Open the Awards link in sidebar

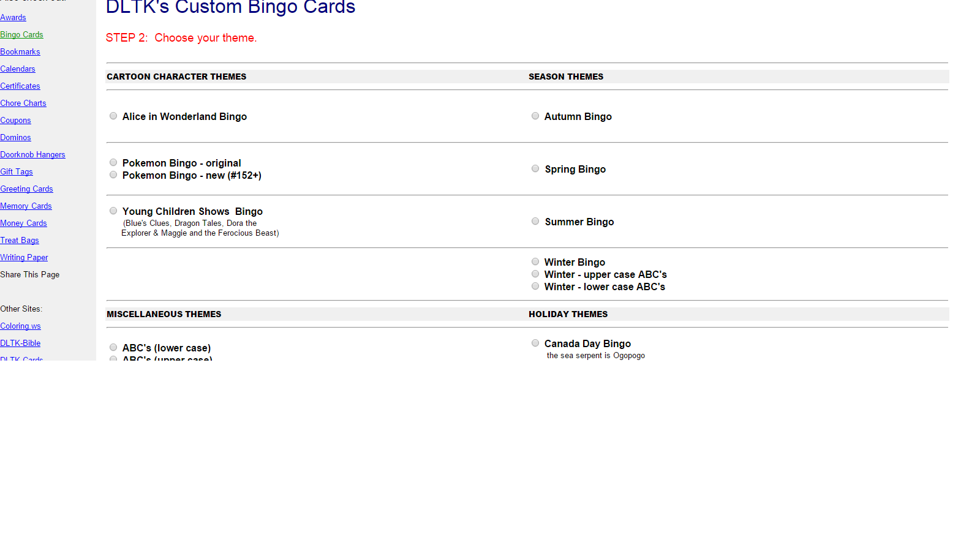pyautogui.click(x=13, y=18)
